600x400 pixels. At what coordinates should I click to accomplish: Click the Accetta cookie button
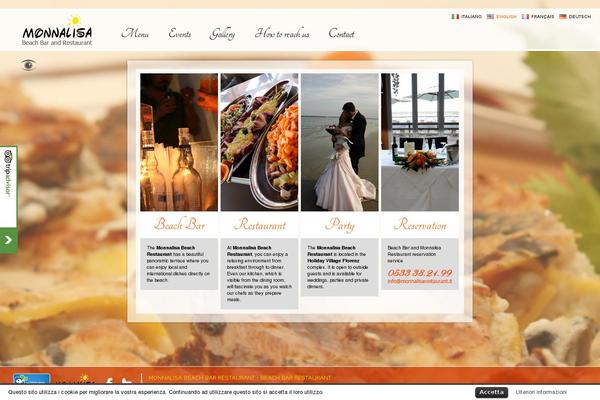click(491, 392)
